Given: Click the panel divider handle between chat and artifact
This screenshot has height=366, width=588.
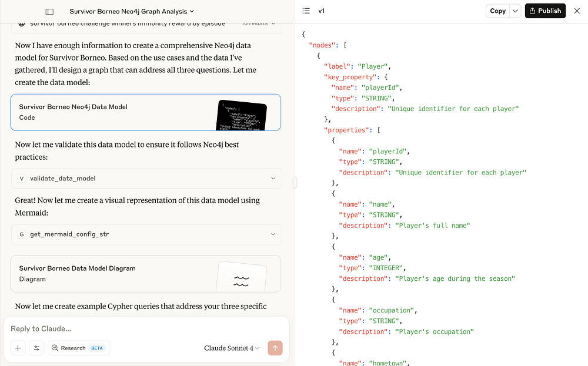Looking at the screenshot, I should point(295,183).
